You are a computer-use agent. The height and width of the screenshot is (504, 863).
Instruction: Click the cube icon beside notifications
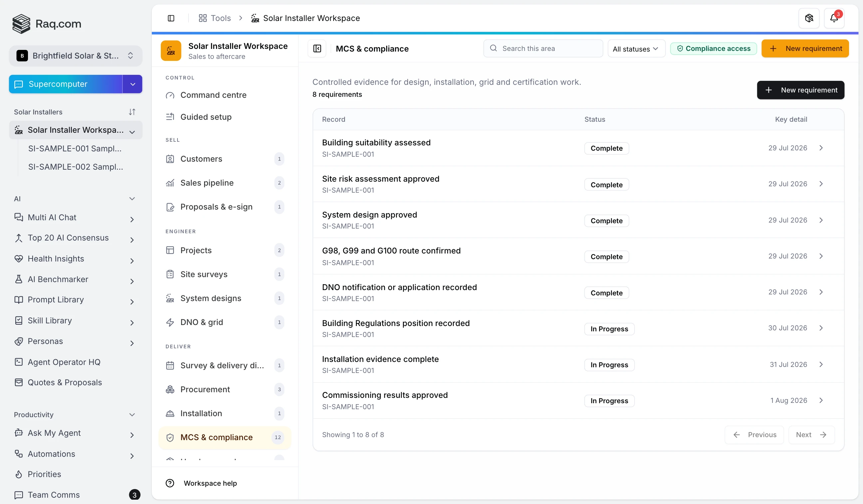(x=809, y=18)
